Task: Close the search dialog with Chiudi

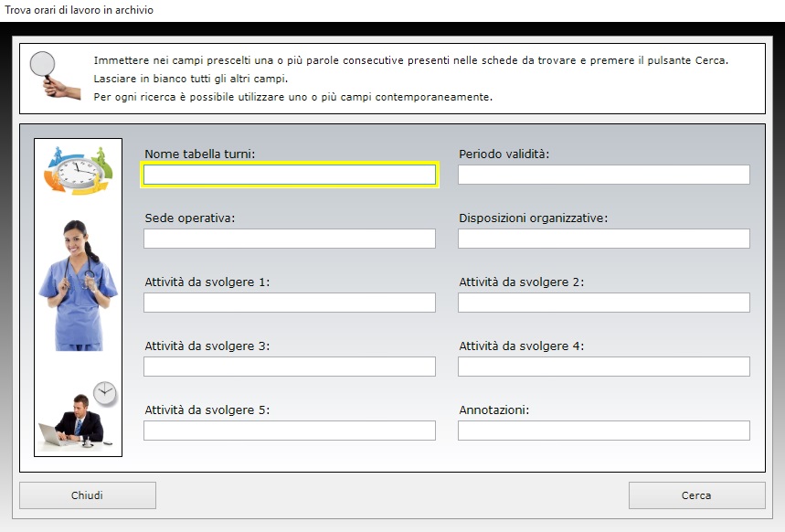Action: click(x=88, y=495)
